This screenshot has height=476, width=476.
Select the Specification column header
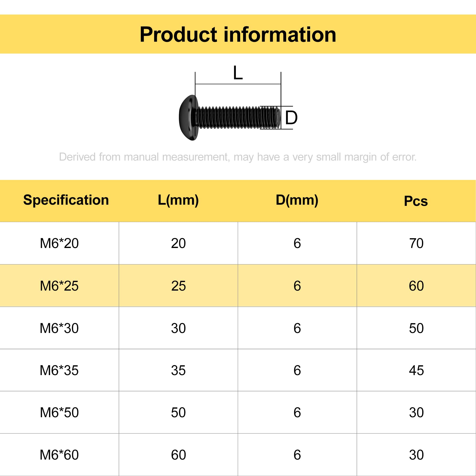[x=66, y=200]
